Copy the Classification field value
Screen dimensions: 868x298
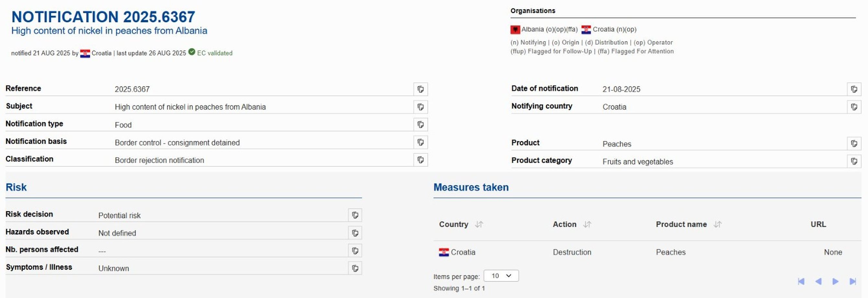point(421,160)
